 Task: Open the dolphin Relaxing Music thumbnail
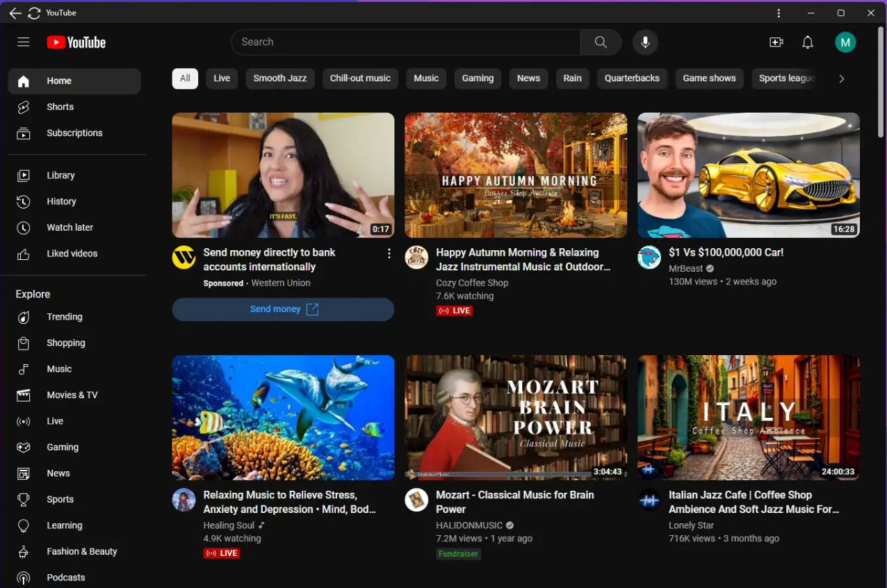283,418
